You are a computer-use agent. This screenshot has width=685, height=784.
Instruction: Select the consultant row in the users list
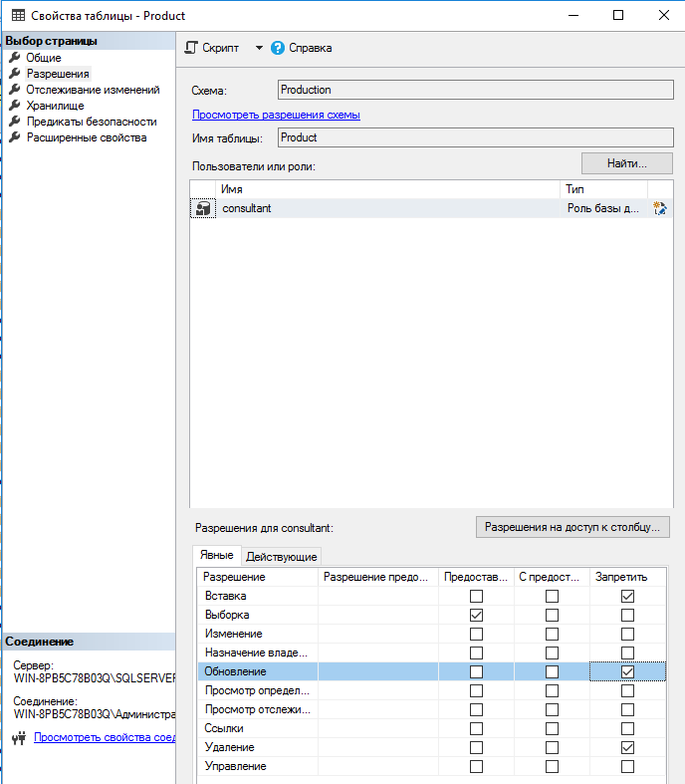point(431,208)
